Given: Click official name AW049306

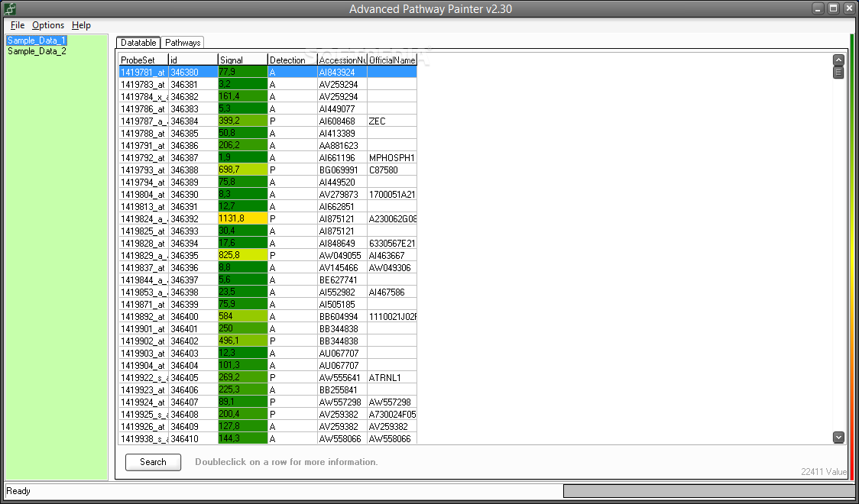Looking at the screenshot, I should (392, 267).
